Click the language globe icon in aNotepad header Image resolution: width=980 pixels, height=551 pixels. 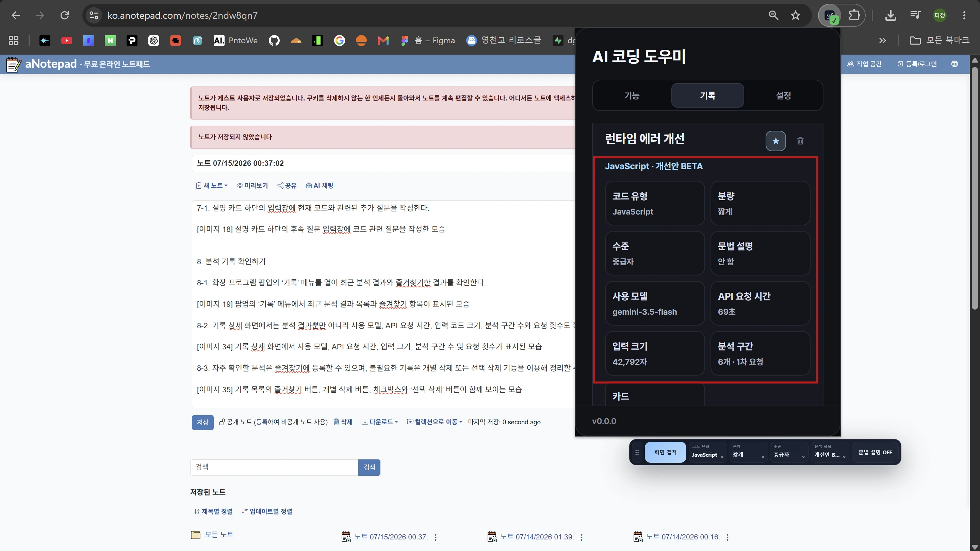pyautogui.click(x=954, y=64)
